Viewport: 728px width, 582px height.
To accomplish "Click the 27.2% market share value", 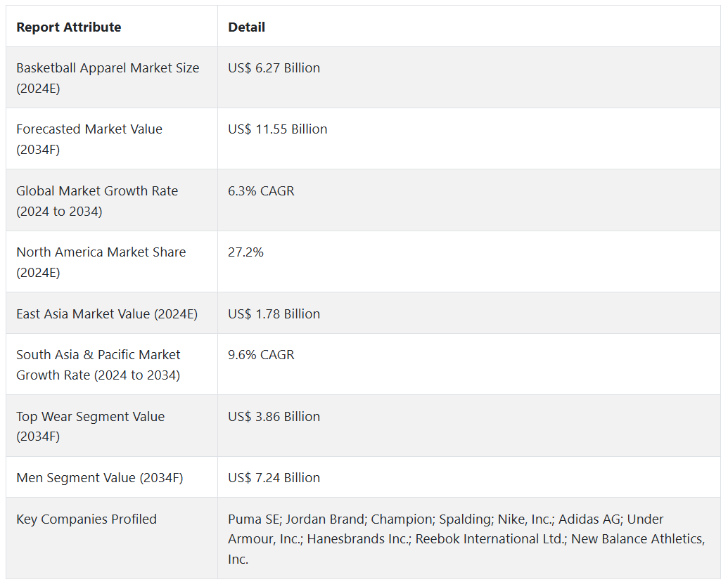I will [246, 252].
